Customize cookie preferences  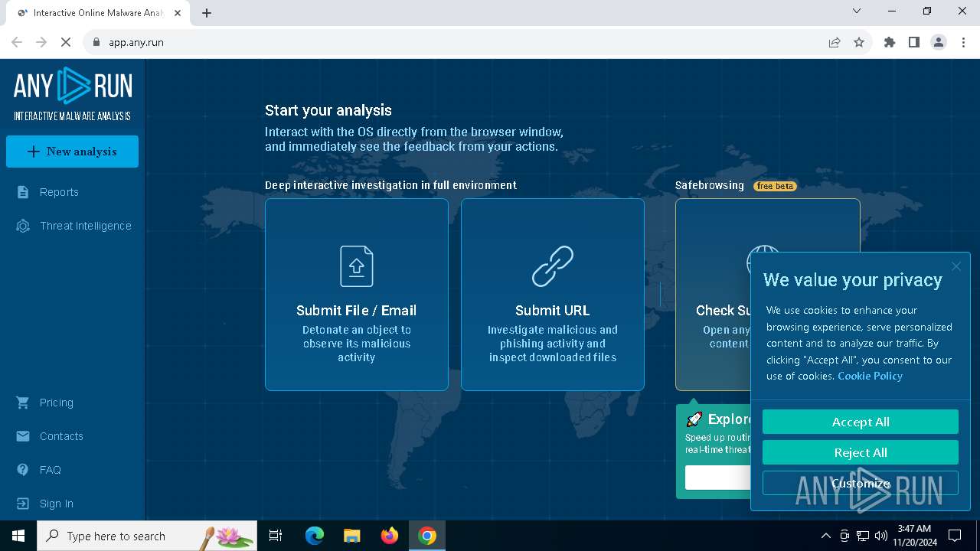(861, 483)
